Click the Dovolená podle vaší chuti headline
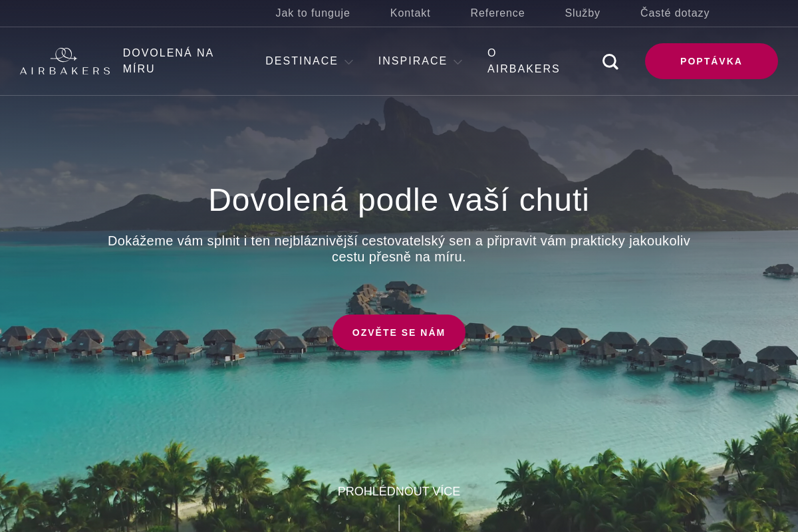This screenshot has width=798, height=532. (x=399, y=200)
